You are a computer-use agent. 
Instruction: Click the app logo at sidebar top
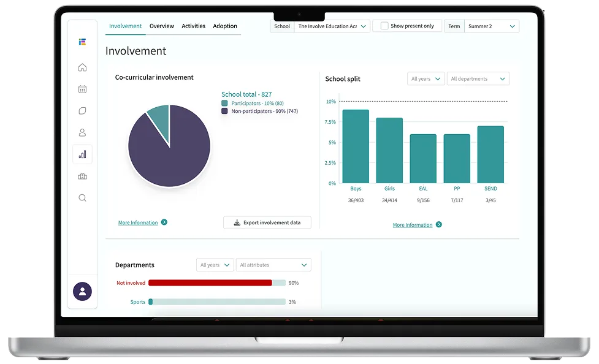(82, 42)
